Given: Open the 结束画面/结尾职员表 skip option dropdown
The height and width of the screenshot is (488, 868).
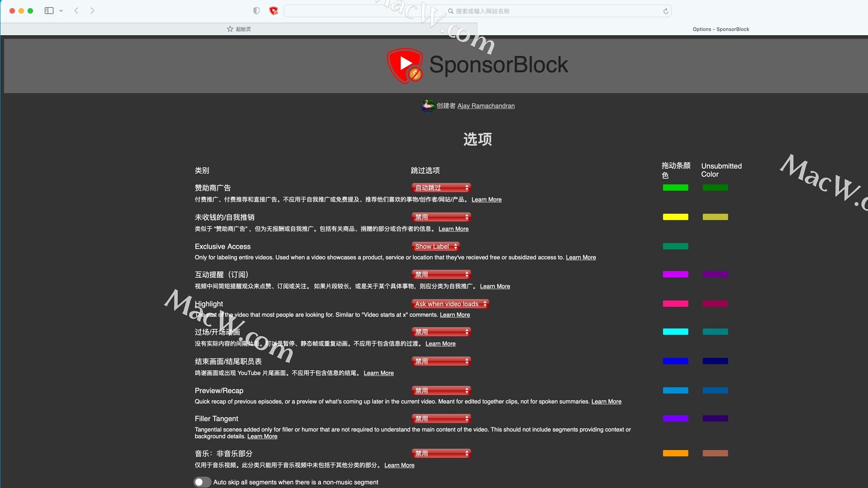Looking at the screenshot, I should [x=441, y=361].
